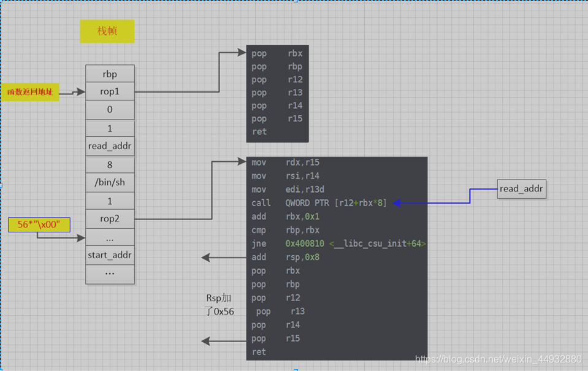Select the yellow 56*"\x00" label box

coord(39,224)
